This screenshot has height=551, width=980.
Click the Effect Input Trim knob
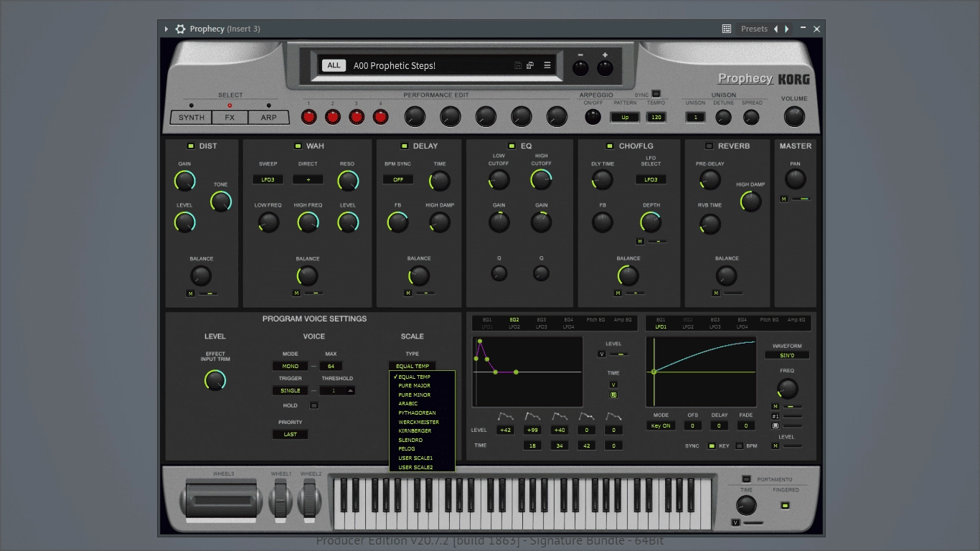pyautogui.click(x=215, y=380)
